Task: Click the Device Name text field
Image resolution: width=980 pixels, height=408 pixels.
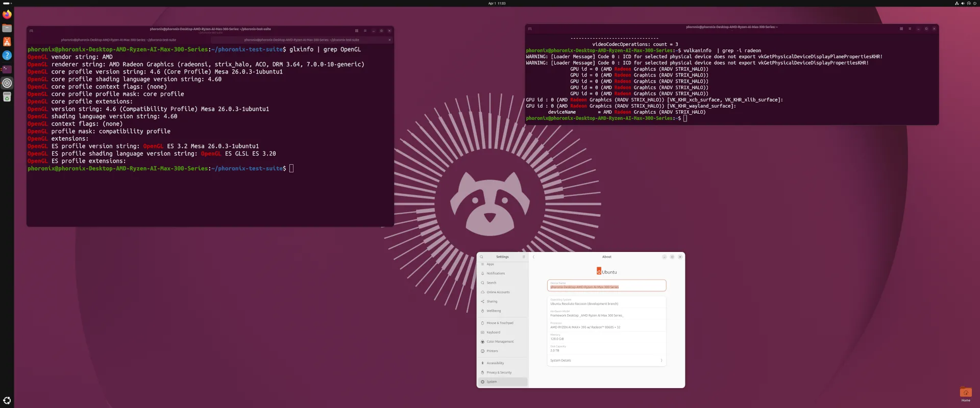Action: [606, 286]
